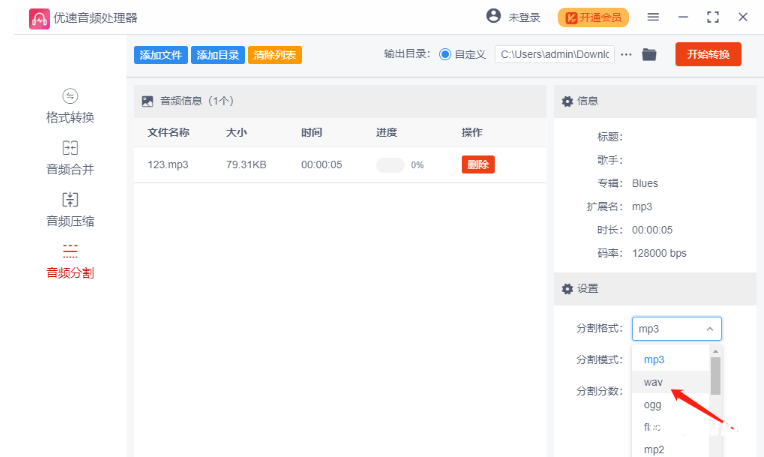Open the 音频压缩 audio compression section
Viewport: 764px width, 457px height.
click(70, 210)
